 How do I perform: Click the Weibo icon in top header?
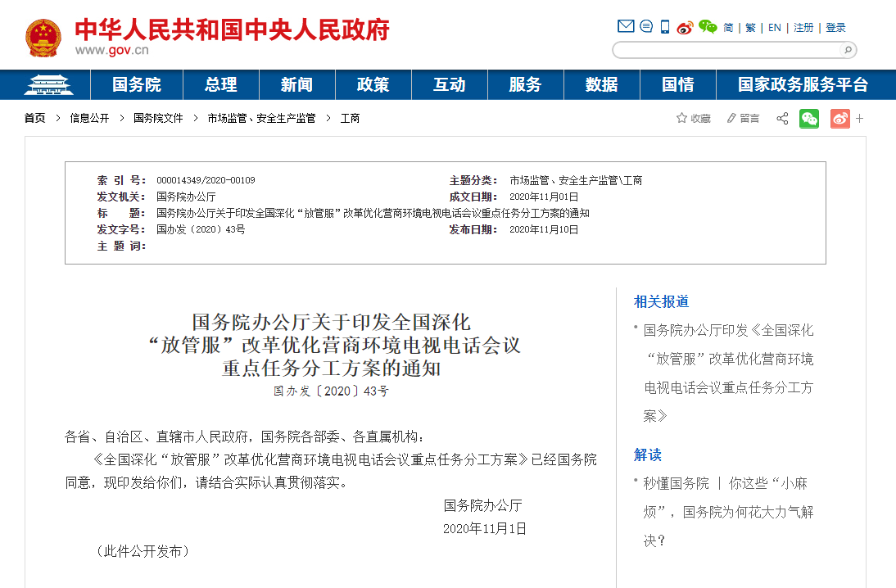(x=685, y=27)
